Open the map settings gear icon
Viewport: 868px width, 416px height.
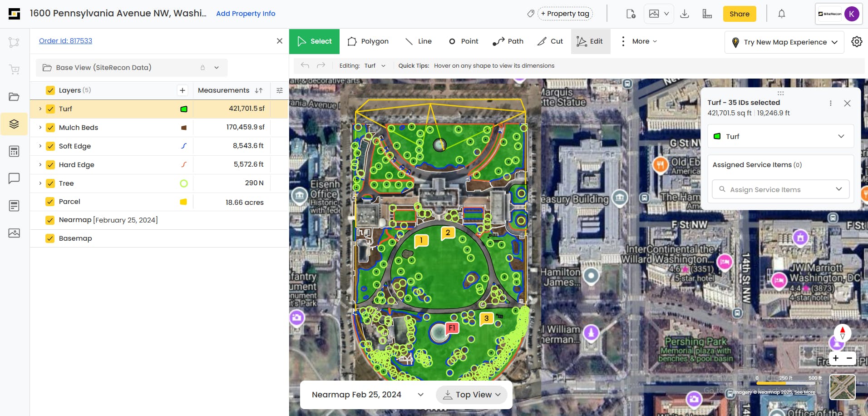[857, 42]
